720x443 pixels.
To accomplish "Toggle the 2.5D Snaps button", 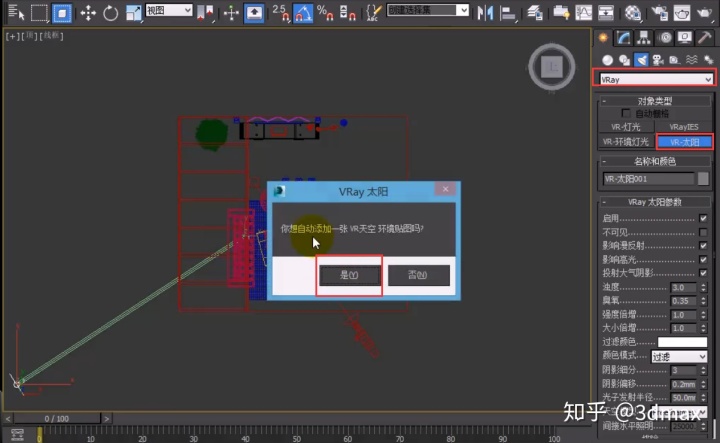I will [x=281, y=12].
